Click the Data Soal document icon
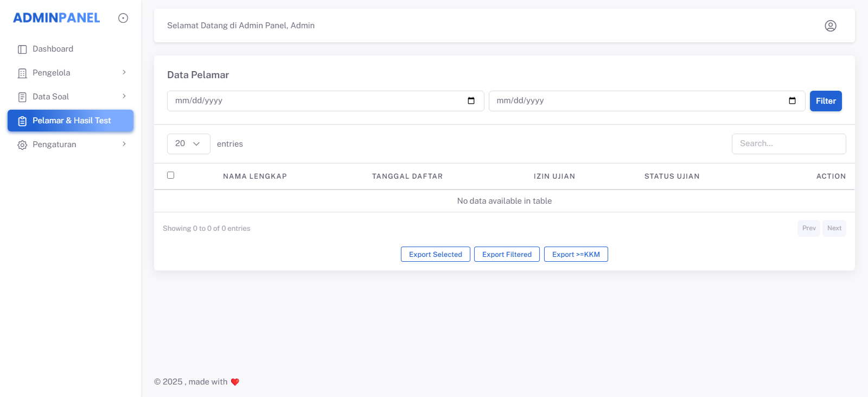868x397 pixels. pyautogui.click(x=22, y=97)
